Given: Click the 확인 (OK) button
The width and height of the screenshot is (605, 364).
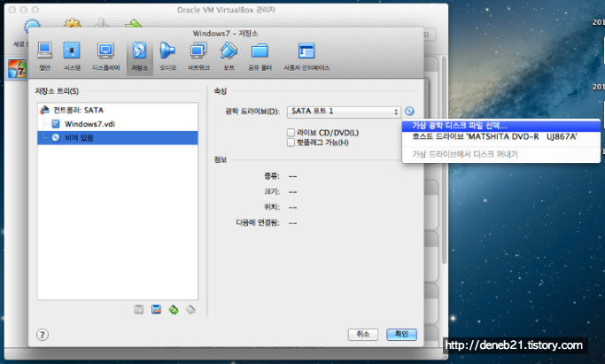Looking at the screenshot, I should (401, 334).
